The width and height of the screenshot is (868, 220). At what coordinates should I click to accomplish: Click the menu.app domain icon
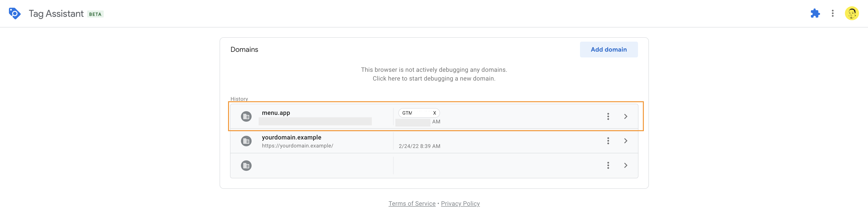click(246, 116)
